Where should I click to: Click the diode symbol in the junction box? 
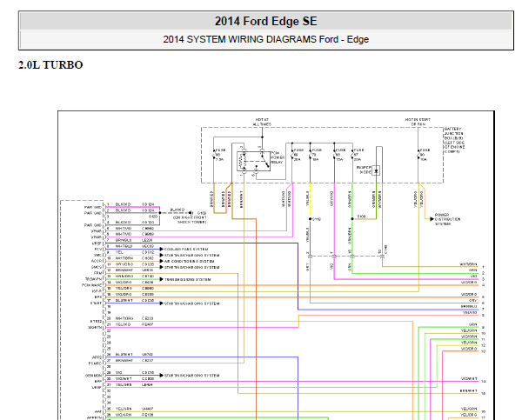point(376,171)
